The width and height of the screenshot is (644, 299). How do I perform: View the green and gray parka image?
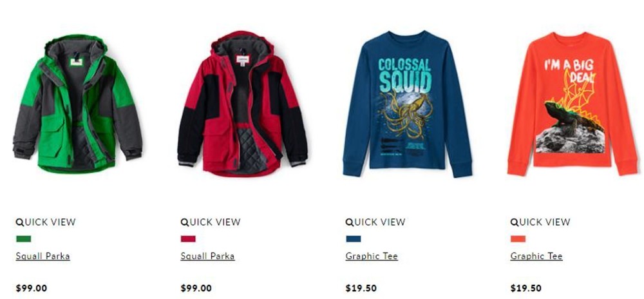point(78,103)
